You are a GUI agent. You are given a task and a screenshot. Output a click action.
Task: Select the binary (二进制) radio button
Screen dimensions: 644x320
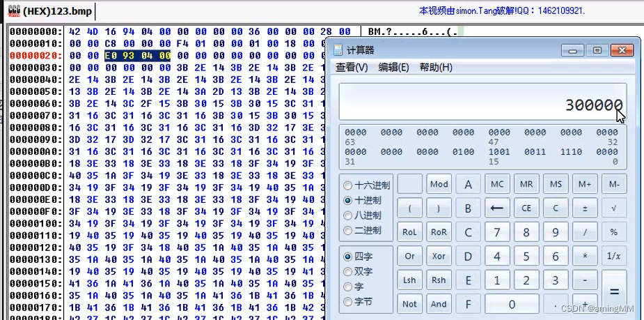tap(362, 230)
